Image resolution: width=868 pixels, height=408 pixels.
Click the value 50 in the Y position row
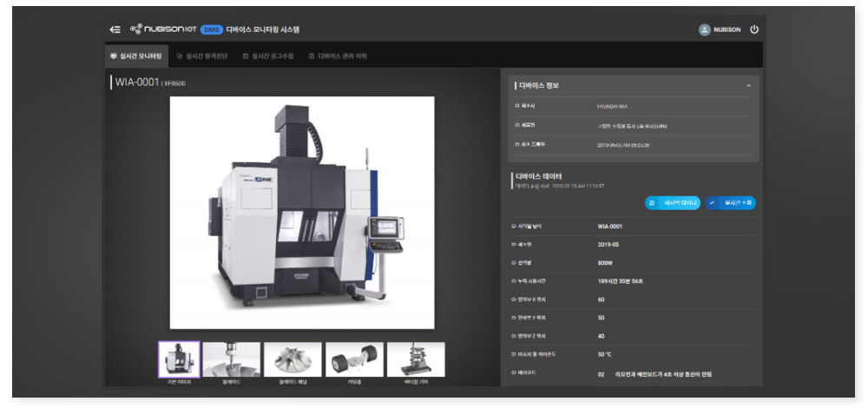point(602,318)
